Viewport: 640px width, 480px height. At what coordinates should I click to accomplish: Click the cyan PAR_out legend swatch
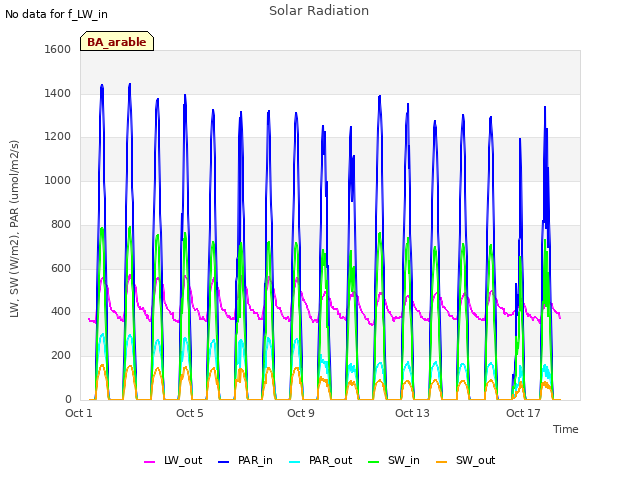(295, 462)
